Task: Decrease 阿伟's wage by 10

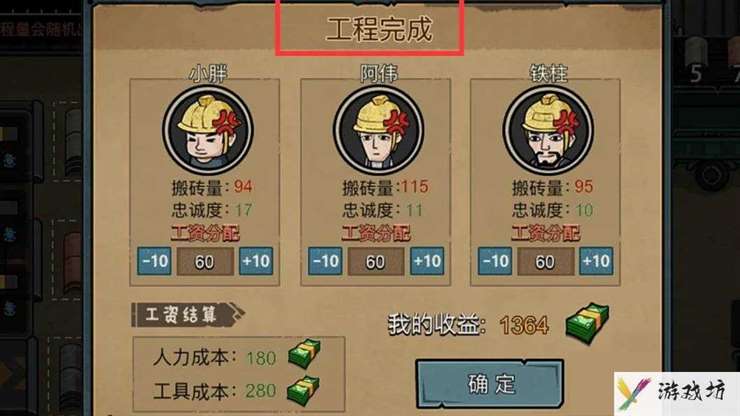Action: pos(325,261)
